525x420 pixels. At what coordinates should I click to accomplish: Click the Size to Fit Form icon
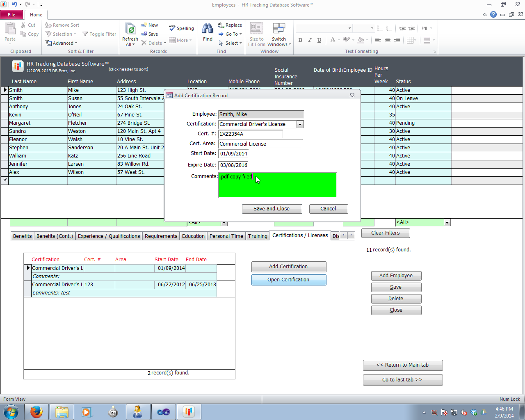point(257,28)
